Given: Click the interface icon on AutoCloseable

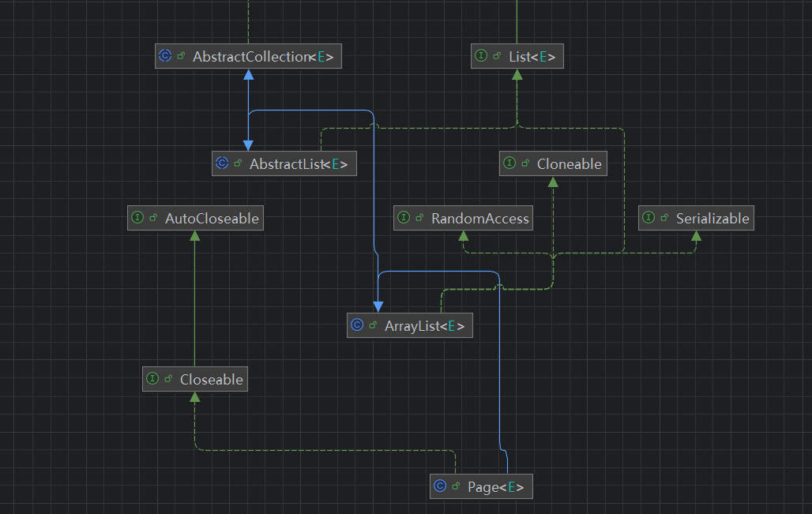Looking at the screenshot, I should pos(137,217).
